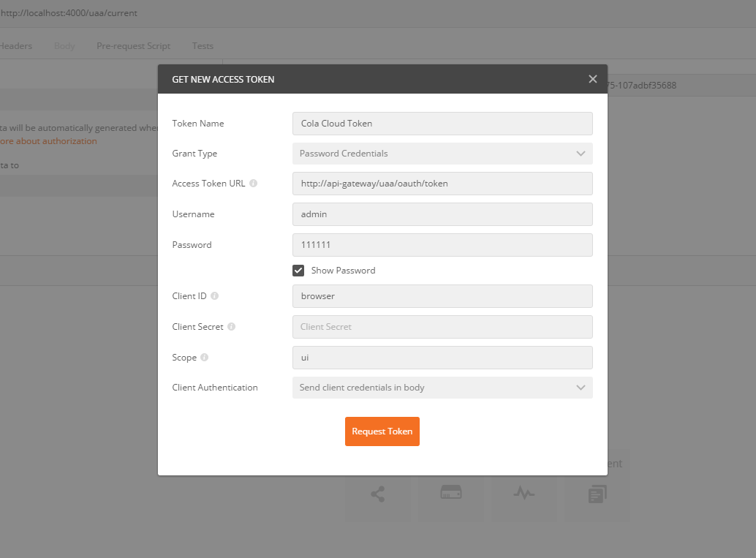Focus the empty Client Secret field
The width and height of the screenshot is (756, 558).
[442, 326]
